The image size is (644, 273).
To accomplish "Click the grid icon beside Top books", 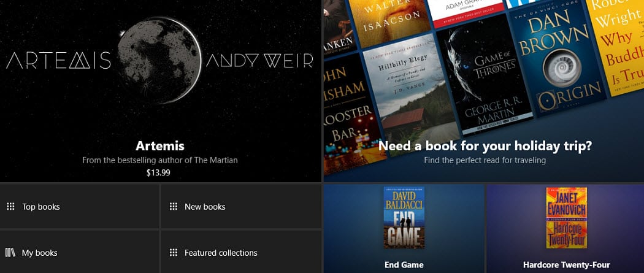I will tap(10, 207).
